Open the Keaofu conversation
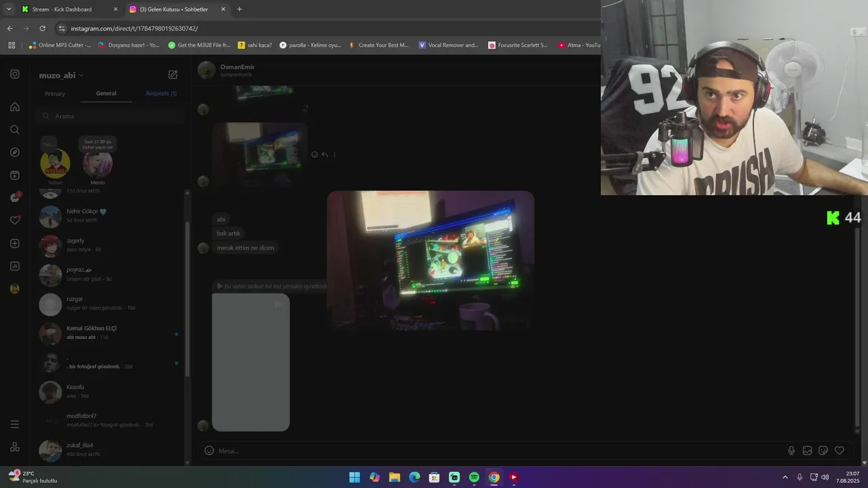This screenshot has width=868, height=488. (x=107, y=391)
